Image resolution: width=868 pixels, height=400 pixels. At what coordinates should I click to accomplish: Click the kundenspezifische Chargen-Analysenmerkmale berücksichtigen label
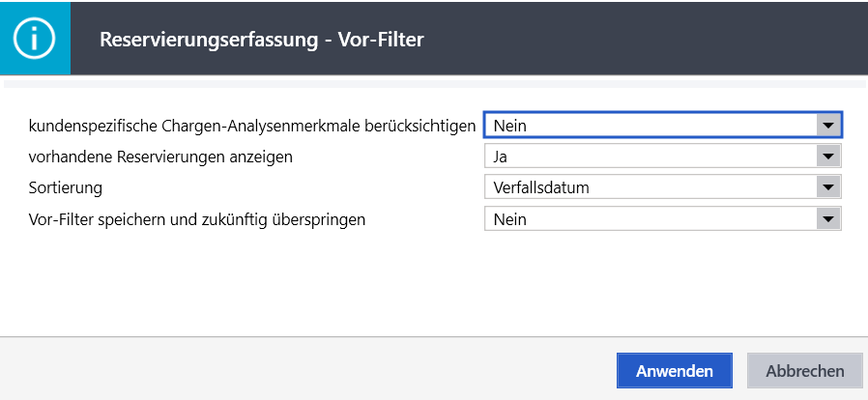[x=252, y=126]
